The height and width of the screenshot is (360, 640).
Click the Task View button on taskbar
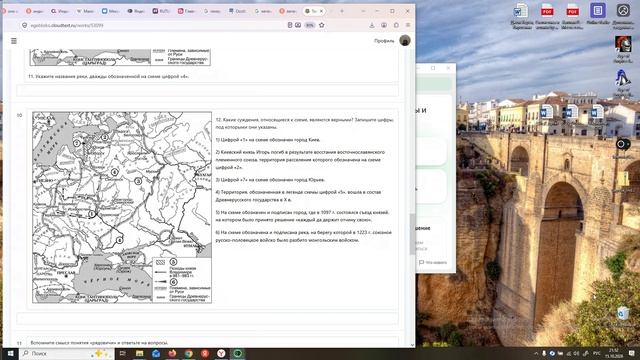pos(122,353)
